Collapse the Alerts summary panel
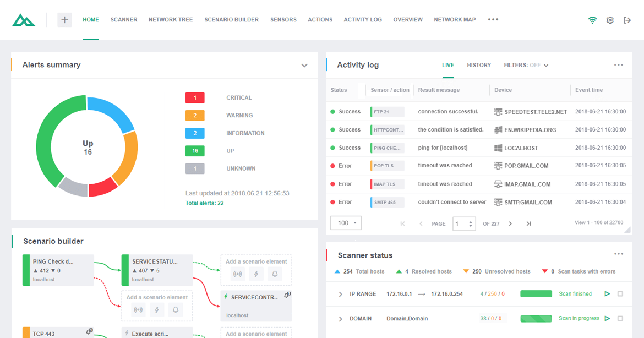 304,66
